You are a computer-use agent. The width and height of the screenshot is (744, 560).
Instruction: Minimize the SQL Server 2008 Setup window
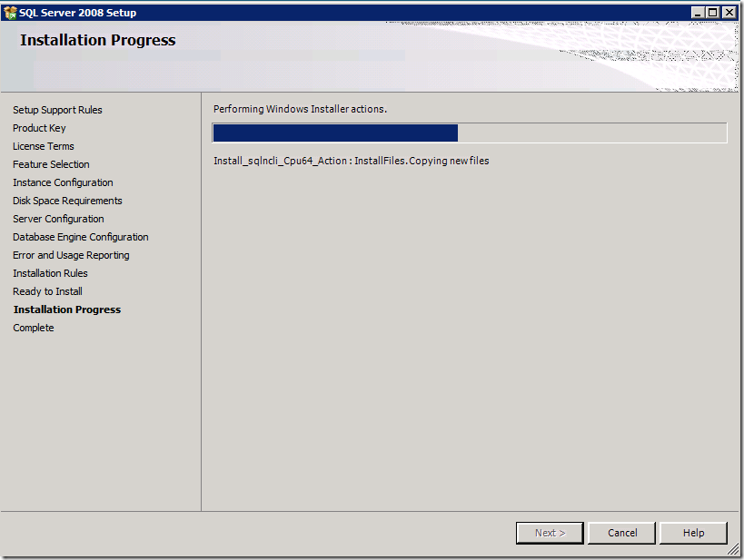697,13
